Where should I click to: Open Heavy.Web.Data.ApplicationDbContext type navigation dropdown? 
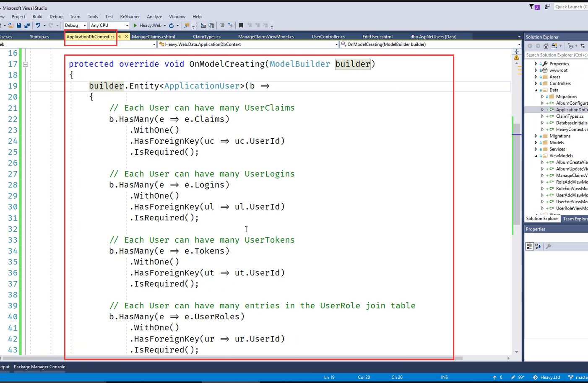coord(248,44)
